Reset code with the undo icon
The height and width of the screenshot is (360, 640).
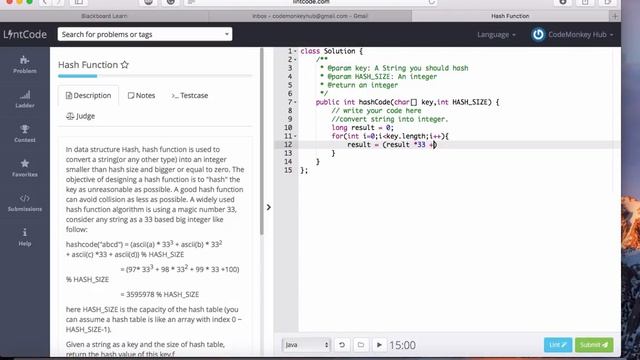pyautogui.click(x=342, y=345)
